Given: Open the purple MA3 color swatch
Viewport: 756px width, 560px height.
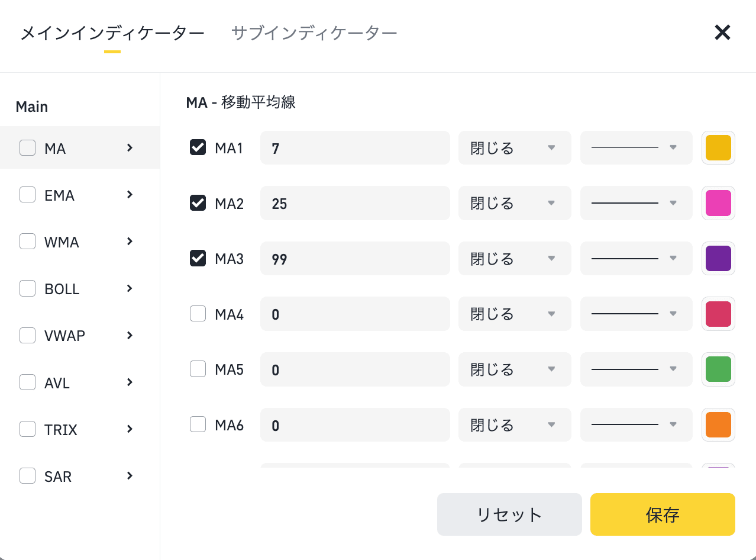Looking at the screenshot, I should [x=718, y=259].
